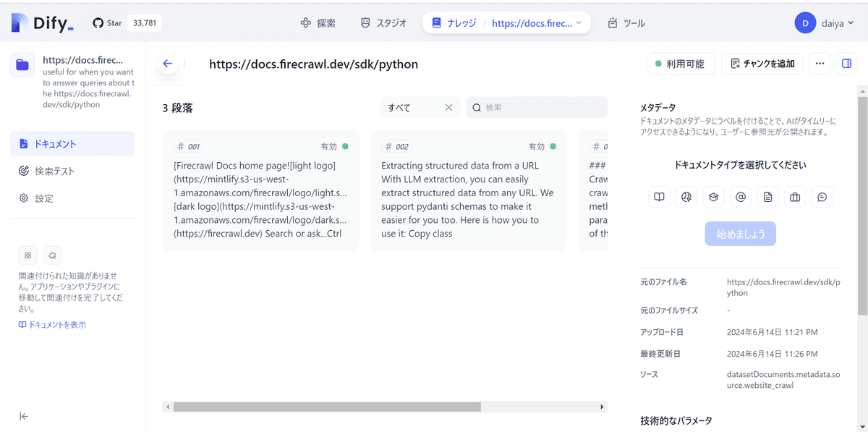Select the graduation cap paper document type
This screenshot has height=432, width=868.
point(713,197)
